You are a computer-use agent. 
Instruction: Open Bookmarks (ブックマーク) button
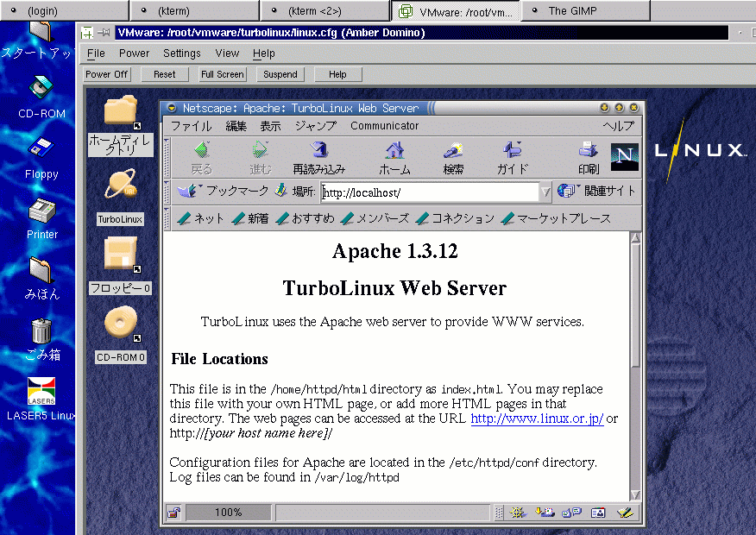[223, 191]
